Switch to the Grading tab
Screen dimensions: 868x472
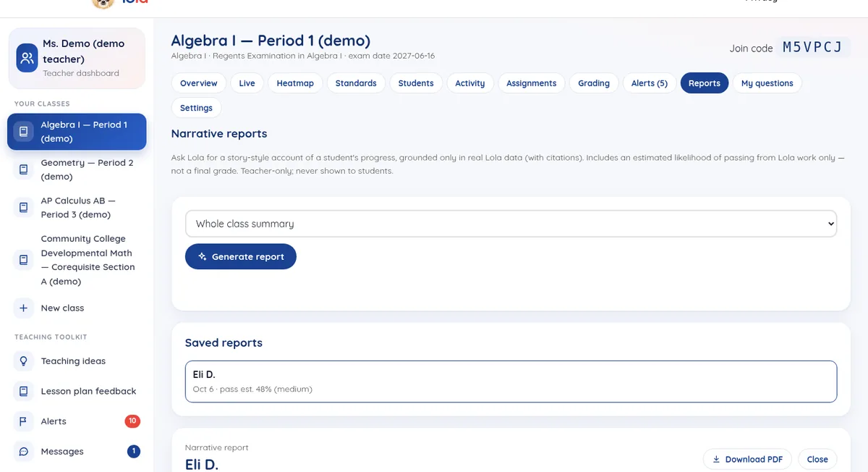tap(594, 83)
